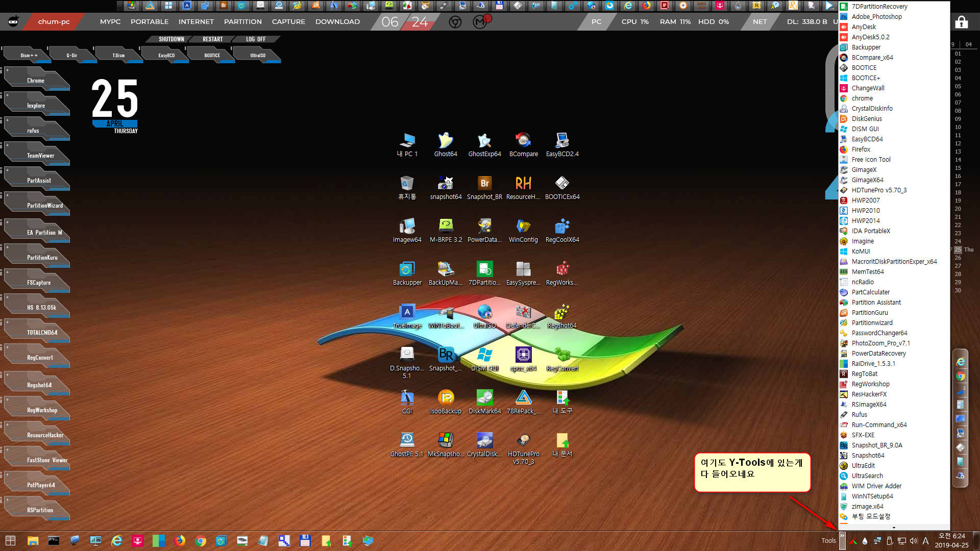This screenshot has height=551, width=980.
Task: Open EasyBCD2.4 desktop shortcut
Action: 562,144
